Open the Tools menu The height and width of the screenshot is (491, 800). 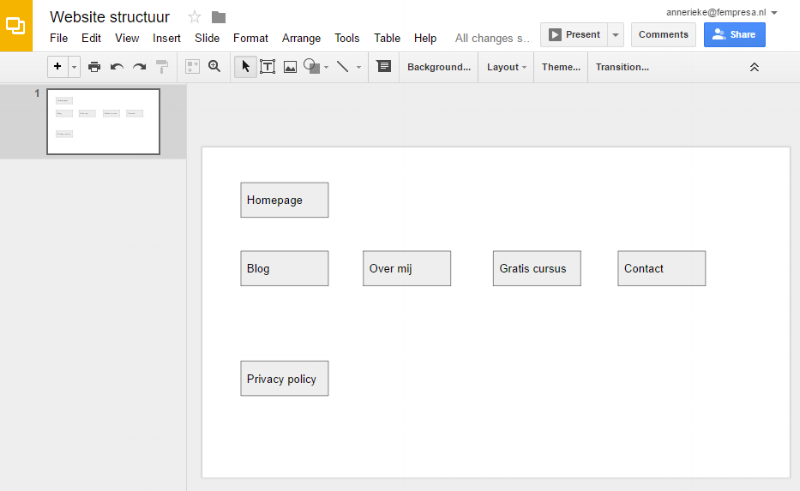(347, 38)
